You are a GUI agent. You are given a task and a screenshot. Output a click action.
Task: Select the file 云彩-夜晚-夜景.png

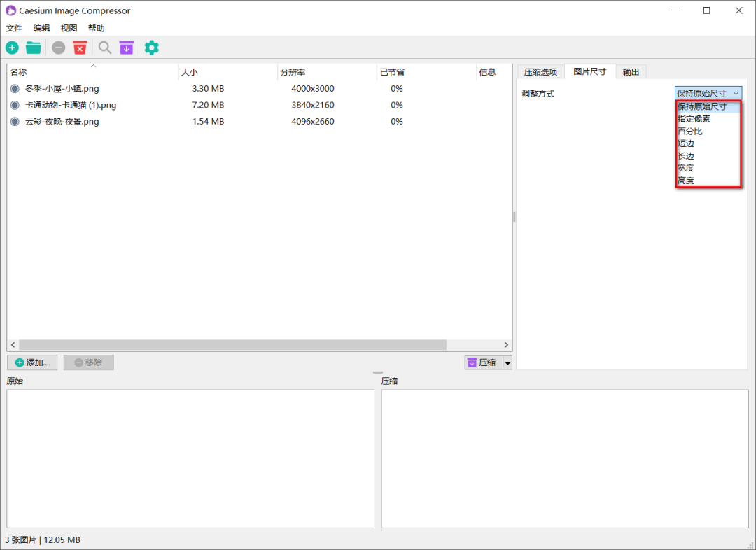pyautogui.click(x=62, y=122)
